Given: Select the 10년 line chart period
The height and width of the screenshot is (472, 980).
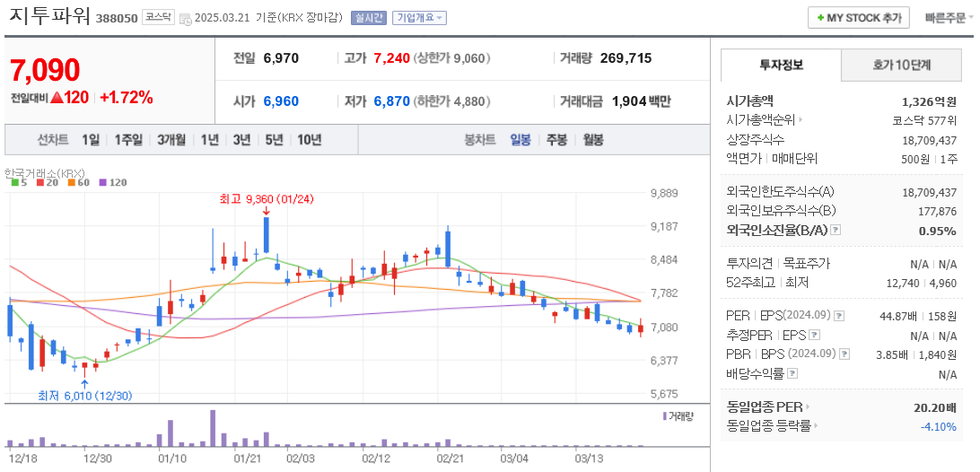Looking at the screenshot, I should pyautogui.click(x=310, y=140).
